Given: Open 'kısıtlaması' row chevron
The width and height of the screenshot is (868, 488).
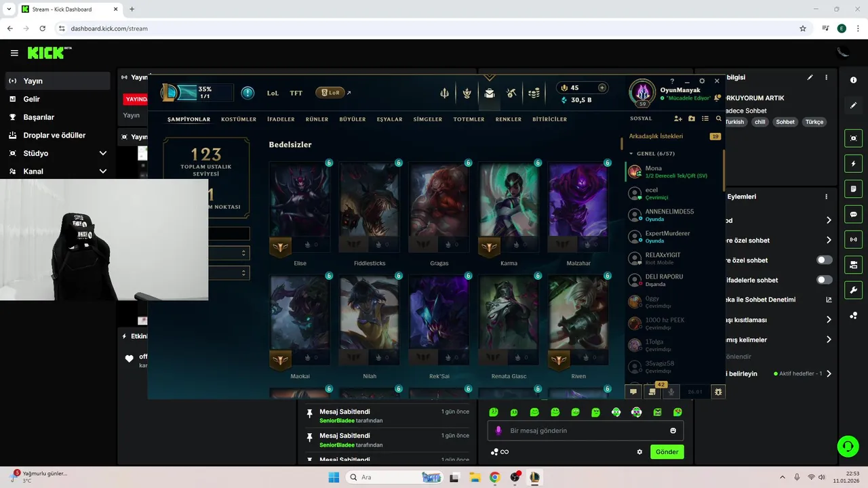Looking at the screenshot, I should [829, 319].
